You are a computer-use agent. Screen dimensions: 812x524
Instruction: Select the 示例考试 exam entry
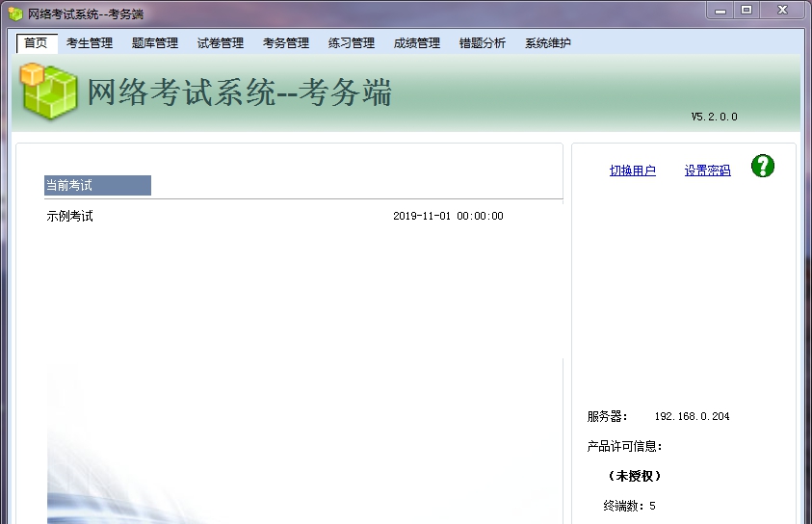[x=70, y=216]
